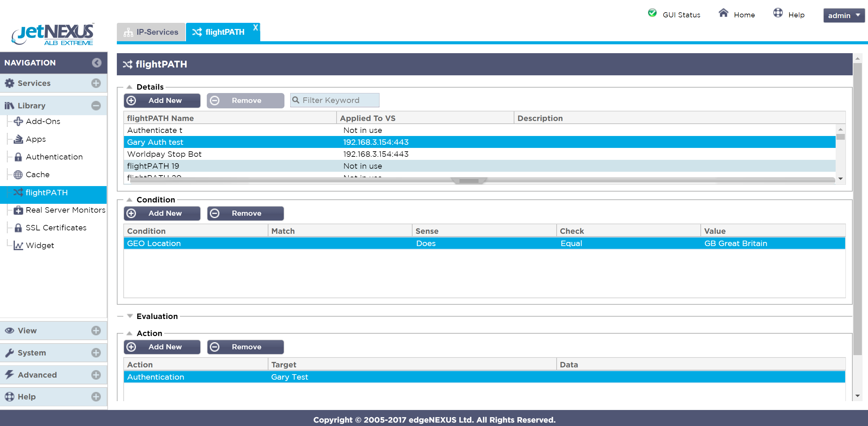The width and height of the screenshot is (868, 426).
Task: Select the Authenticate t row
Action: tap(480, 130)
